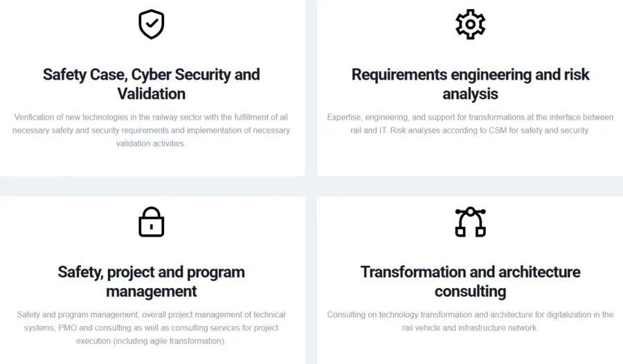Click 'Risk analyses according to CSM' sentence
Image resolution: width=623 pixels, height=364 pixels.
click(490, 130)
